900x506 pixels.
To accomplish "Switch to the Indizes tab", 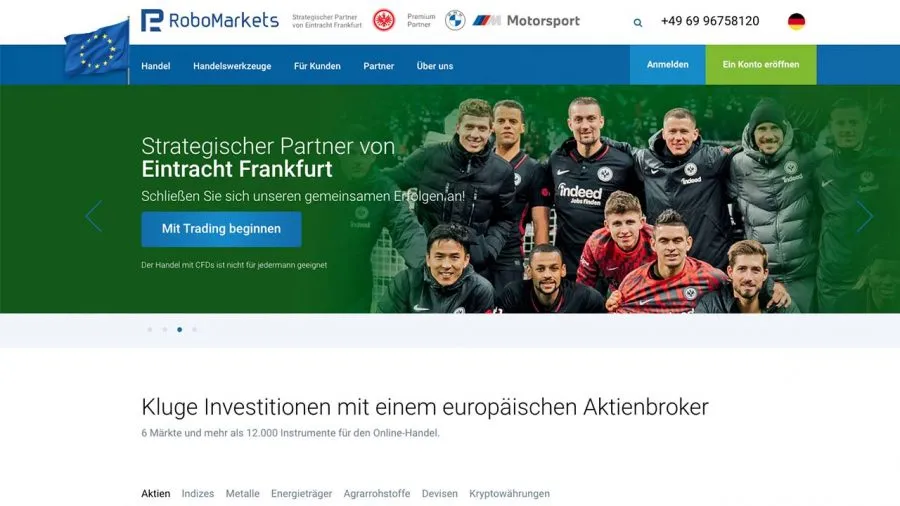I will pos(197,493).
